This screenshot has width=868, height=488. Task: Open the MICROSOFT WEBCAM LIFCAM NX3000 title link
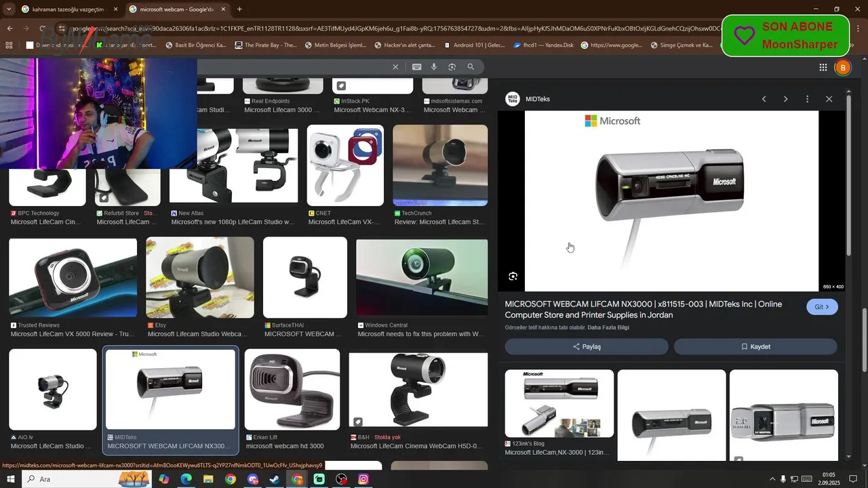[644, 310]
